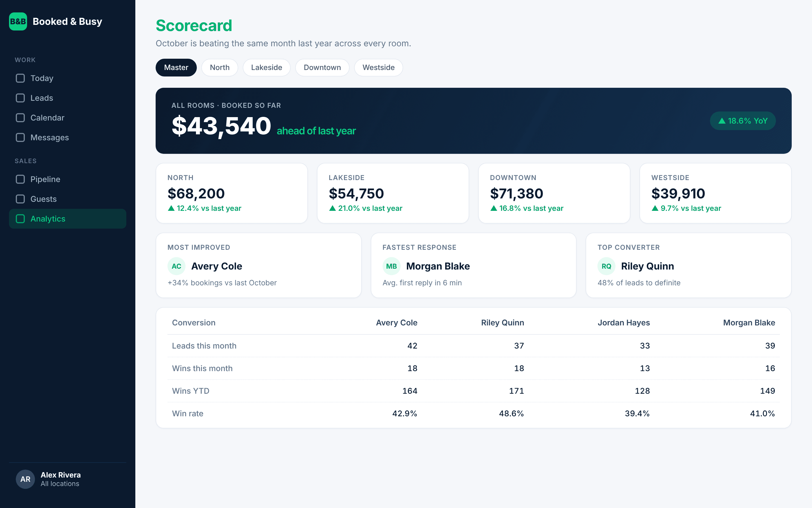Viewport: 812px width, 508px height.
Task: Click the Riley Quinn column header
Action: (502, 323)
